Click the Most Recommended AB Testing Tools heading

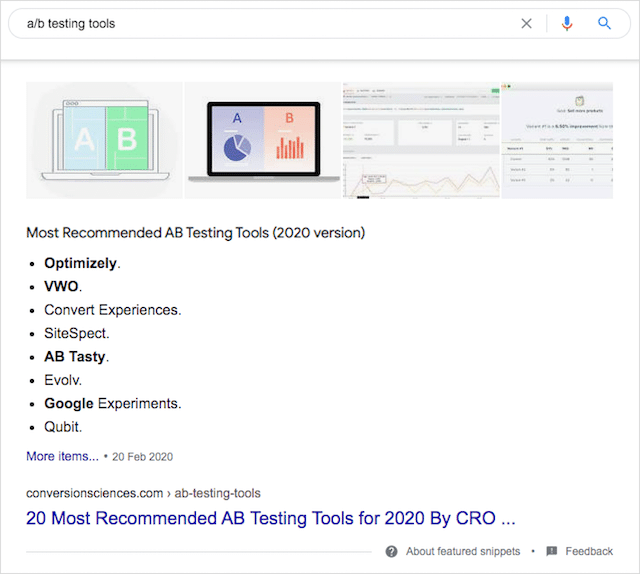(195, 233)
